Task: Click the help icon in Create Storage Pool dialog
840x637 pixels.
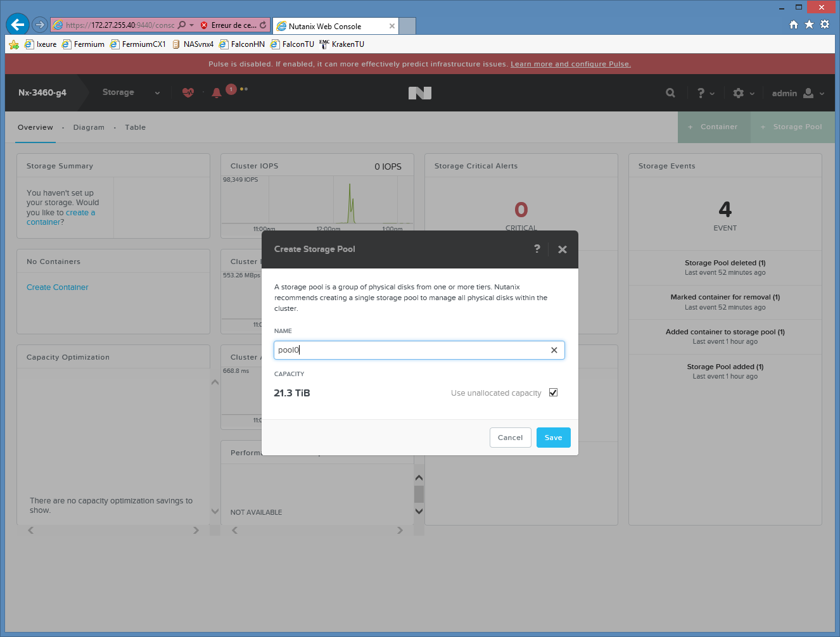Action: point(537,249)
